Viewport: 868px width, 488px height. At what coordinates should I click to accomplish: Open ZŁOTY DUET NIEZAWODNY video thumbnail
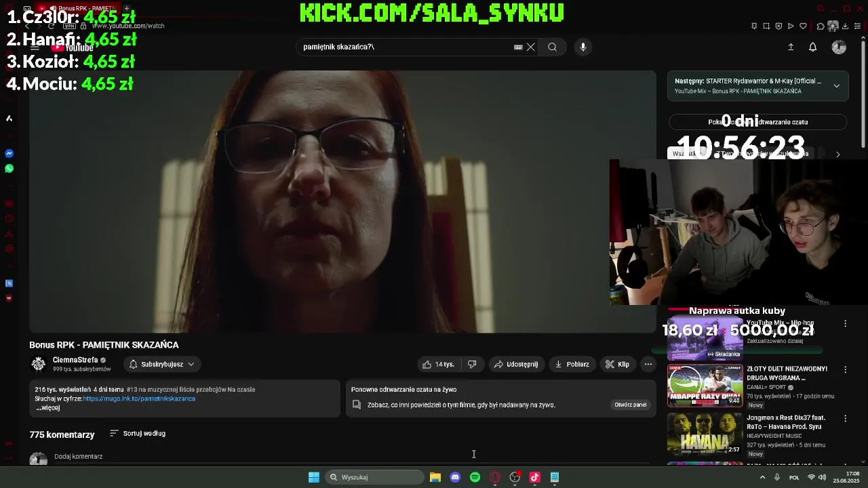705,386
